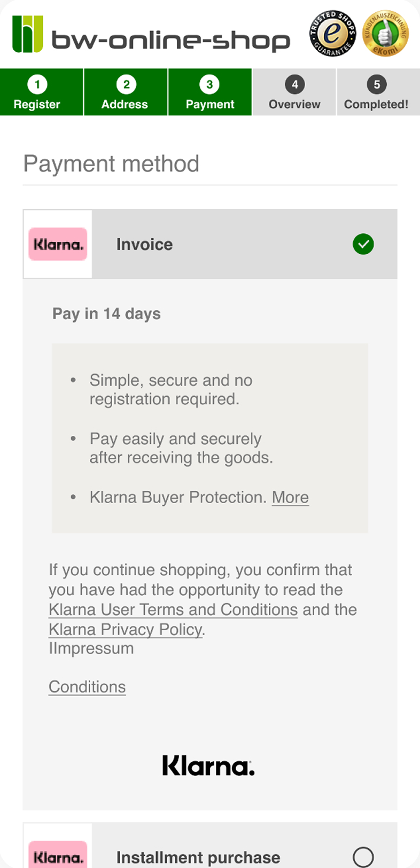Click the large black Klarna logo
Screen dimensions: 420x868
point(208,765)
